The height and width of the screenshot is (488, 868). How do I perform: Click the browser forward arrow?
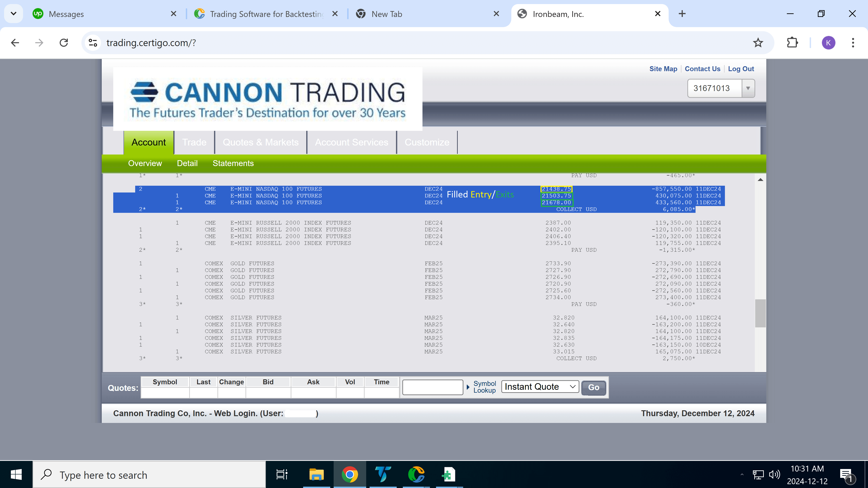tap(39, 43)
